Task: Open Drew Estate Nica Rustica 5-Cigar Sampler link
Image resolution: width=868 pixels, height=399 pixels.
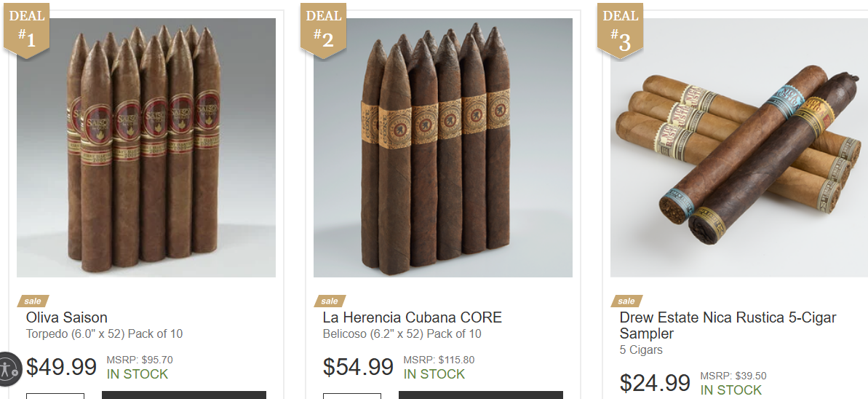Action: point(728,325)
